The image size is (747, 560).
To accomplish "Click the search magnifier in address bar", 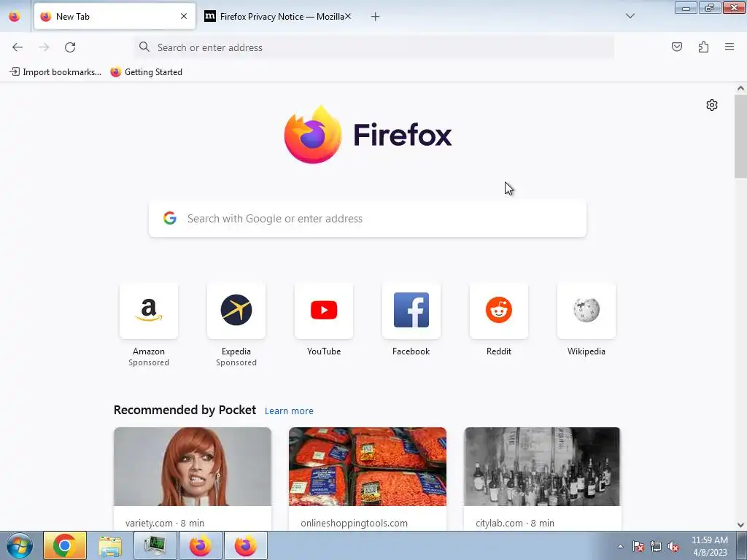I will [x=144, y=47].
